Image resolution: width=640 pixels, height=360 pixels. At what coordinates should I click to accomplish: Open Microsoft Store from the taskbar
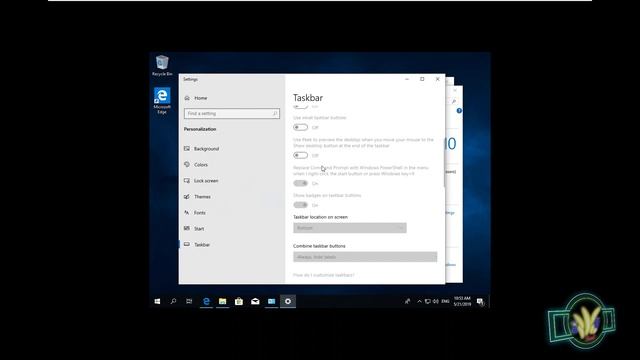point(239,301)
